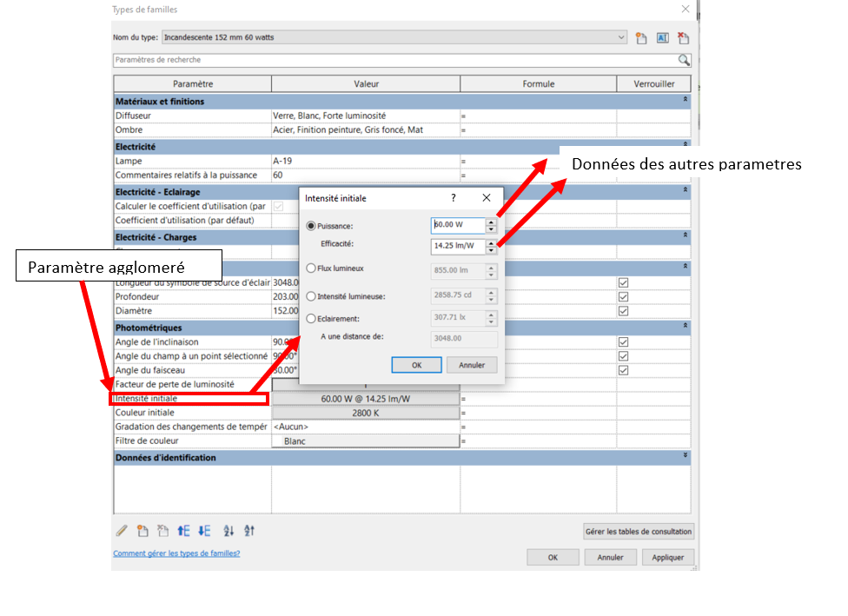This screenshot has width=848, height=616.
Task: Select the Puissance radio button
Action: [311, 226]
